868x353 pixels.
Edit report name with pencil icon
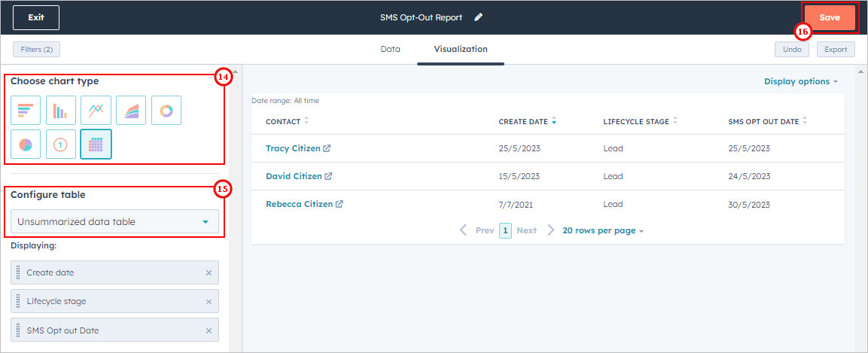pyautogui.click(x=478, y=17)
